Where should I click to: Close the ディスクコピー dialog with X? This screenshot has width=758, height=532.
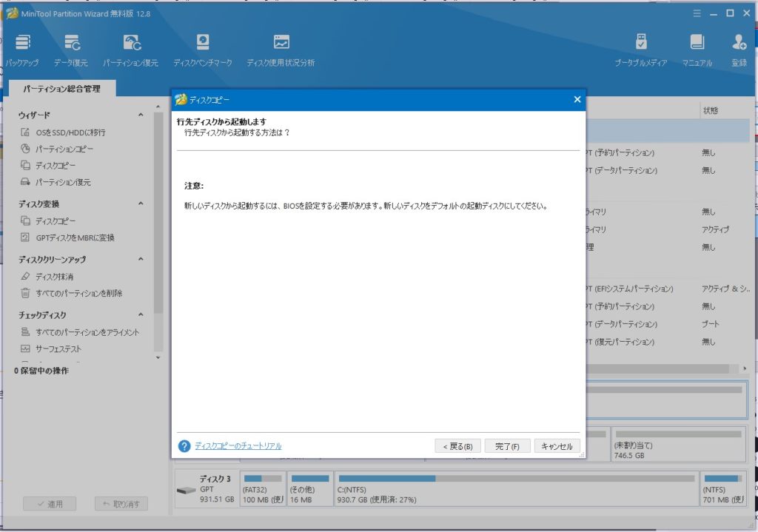tap(577, 100)
